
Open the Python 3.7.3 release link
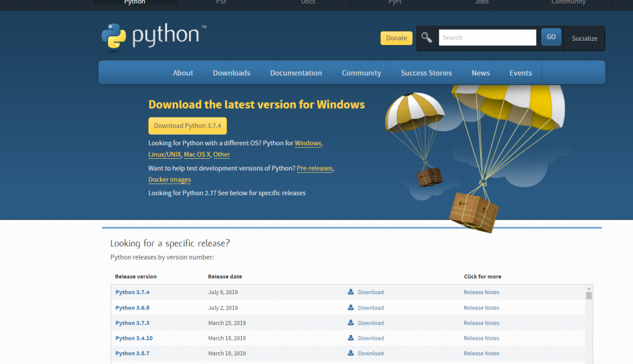pyautogui.click(x=132, y=323)
